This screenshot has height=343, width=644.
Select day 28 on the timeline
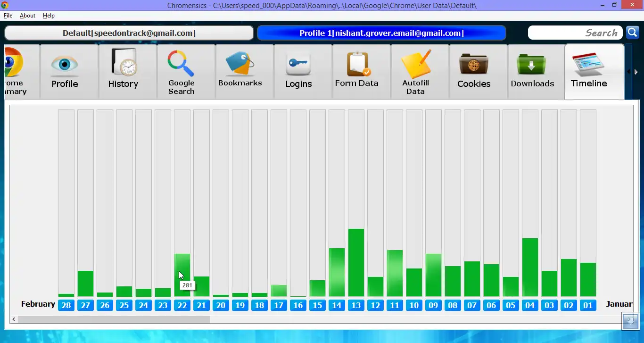click(x=66, y=305)
